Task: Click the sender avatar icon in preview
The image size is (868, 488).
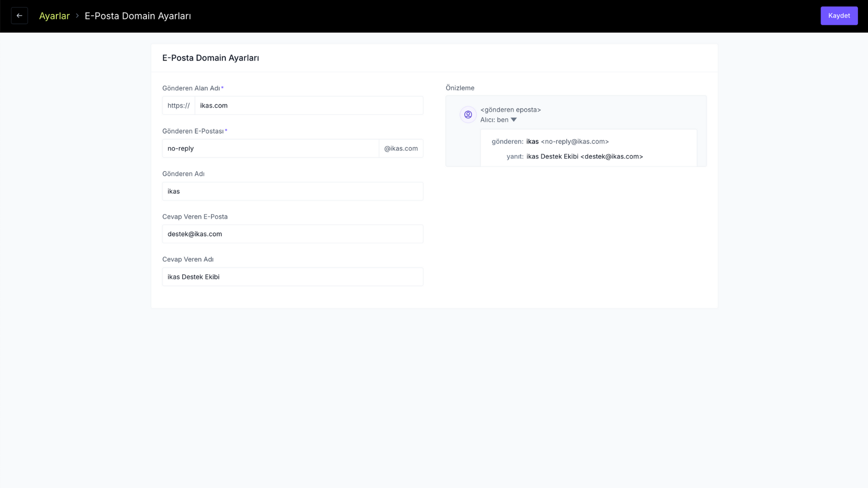Action: point(468,115)
